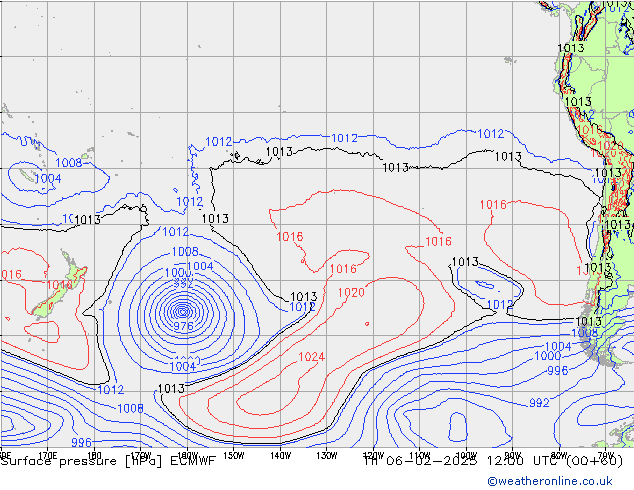Image resolution: width=634 pixels, height=490 pixels.
Task: Click the 1008 label above the northwest 1004 low
Action: point(68,163)
